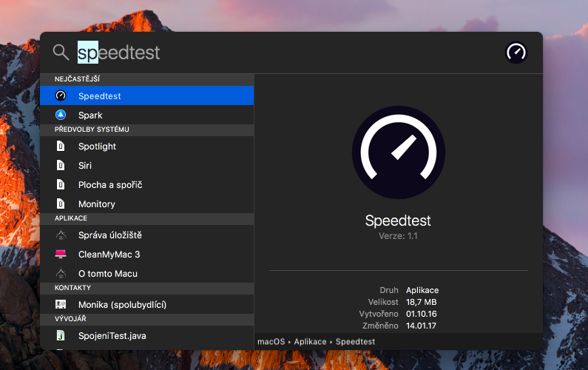This screenshot has width=588, height=370.
Task: Click the Spark app icon
Action: pyautogui.click(x=61, y=115)
